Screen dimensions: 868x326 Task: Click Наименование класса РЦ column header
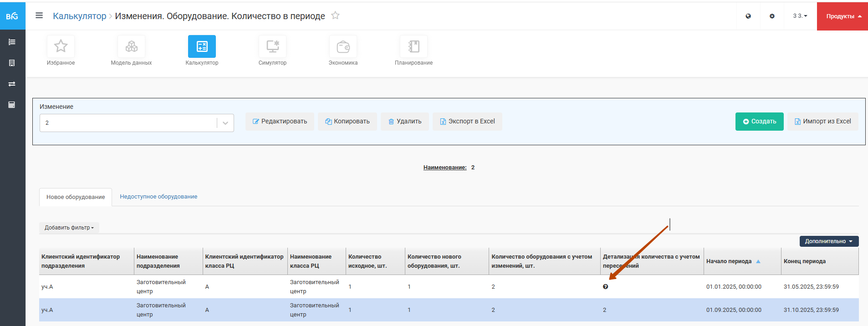[317, 261]
